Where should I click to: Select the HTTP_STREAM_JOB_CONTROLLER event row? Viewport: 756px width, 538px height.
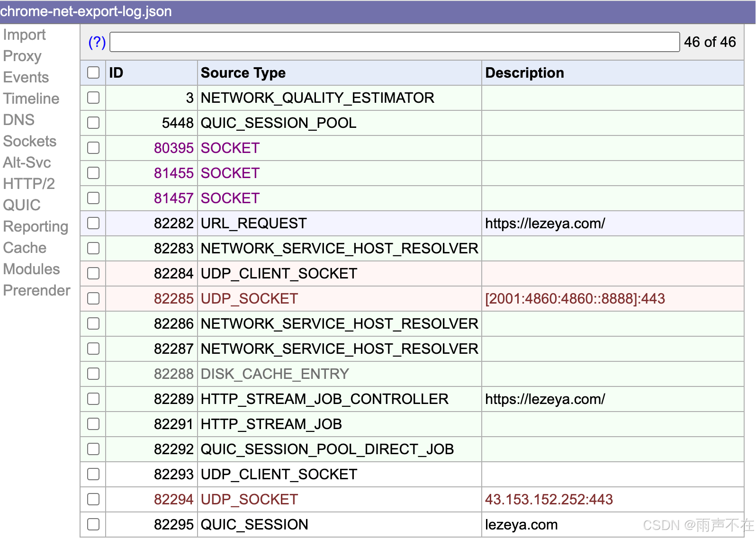coord(324,399)
